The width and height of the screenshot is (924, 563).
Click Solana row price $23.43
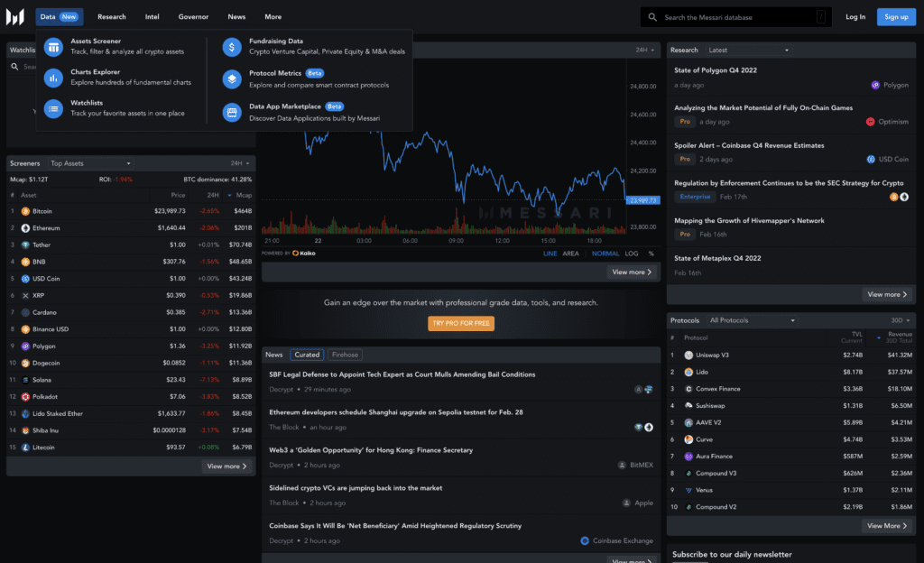coord(176,380)
